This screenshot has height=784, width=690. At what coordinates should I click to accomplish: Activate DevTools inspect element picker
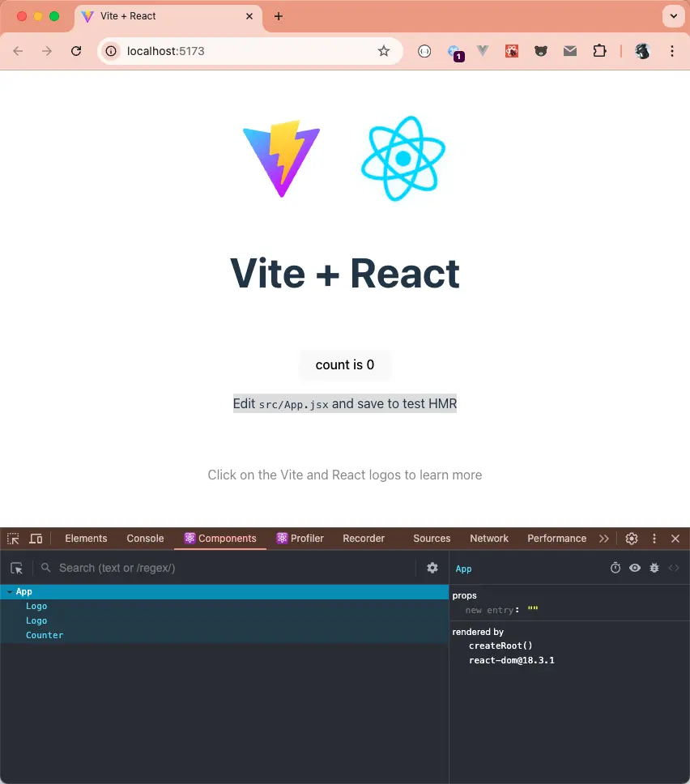pyautogui.click(x=14, y=539)
